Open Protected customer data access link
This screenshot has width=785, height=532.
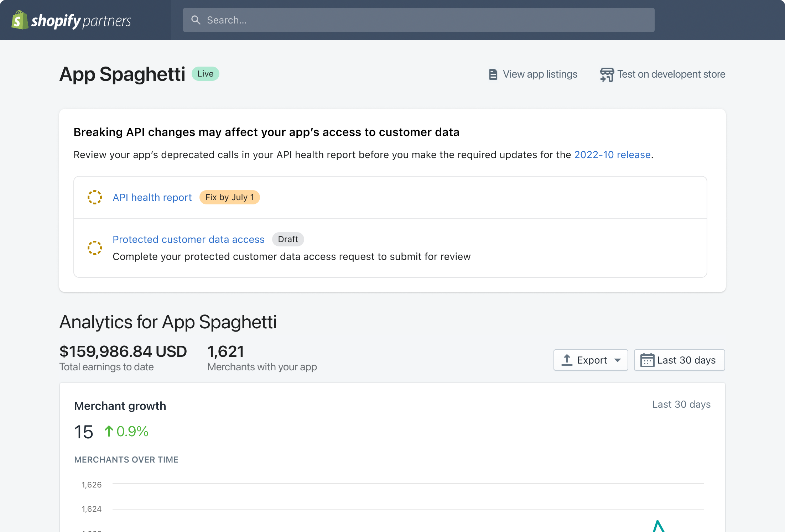[188, 239]
